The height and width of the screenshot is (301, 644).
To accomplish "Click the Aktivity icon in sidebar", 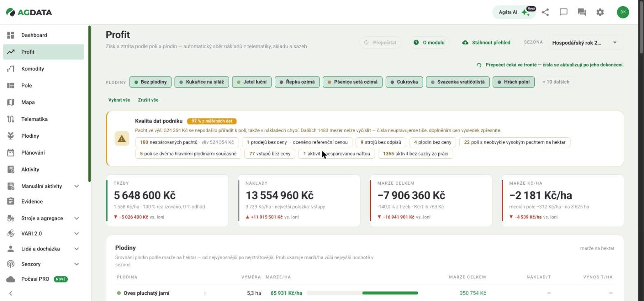I will (11, 169).
